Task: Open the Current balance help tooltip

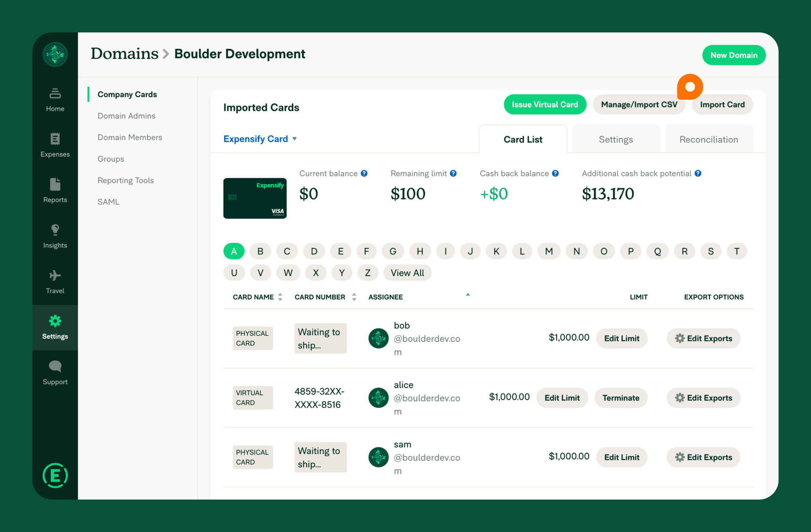Action: click(x=364, y=173)
